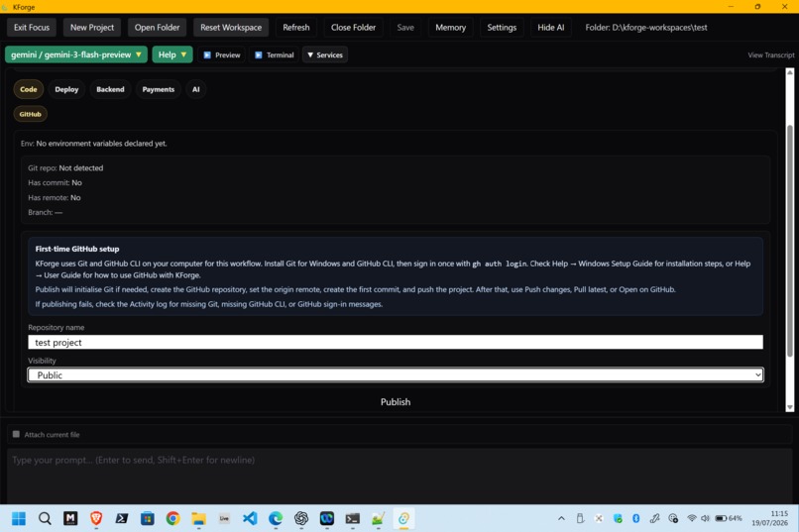Viewport: 799px width, 532px height.
Task: Click 'Has commit: No' status line
Action: tap(55, 182)
